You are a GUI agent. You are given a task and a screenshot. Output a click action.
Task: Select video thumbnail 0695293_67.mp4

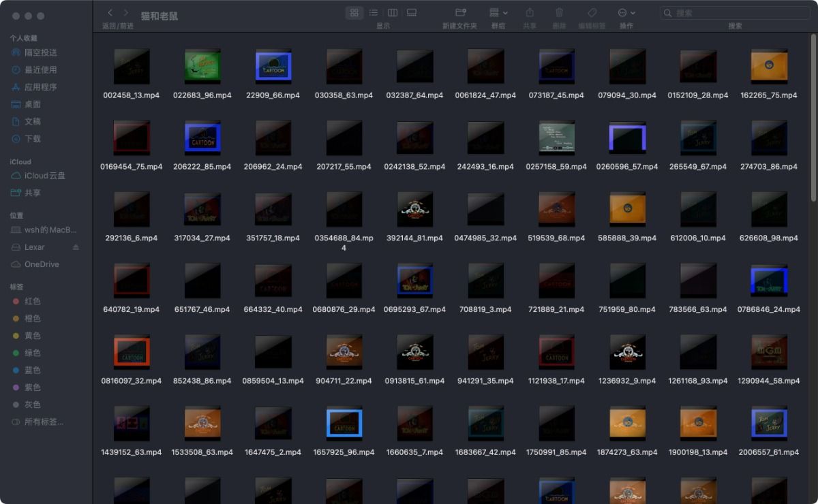point(415,280)
